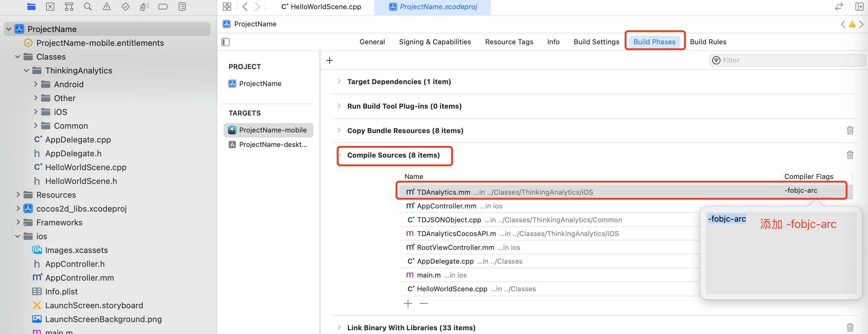Expand the Android folder
868x334 pixels.
[35, 84]
